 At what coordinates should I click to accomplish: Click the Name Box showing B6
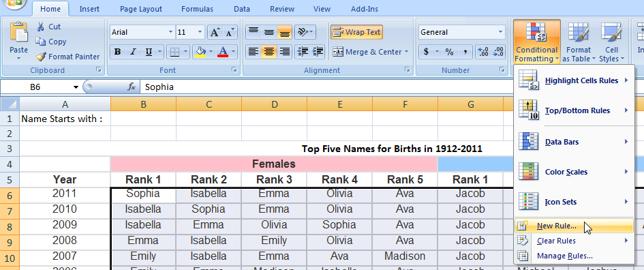(x=40, y=87)
